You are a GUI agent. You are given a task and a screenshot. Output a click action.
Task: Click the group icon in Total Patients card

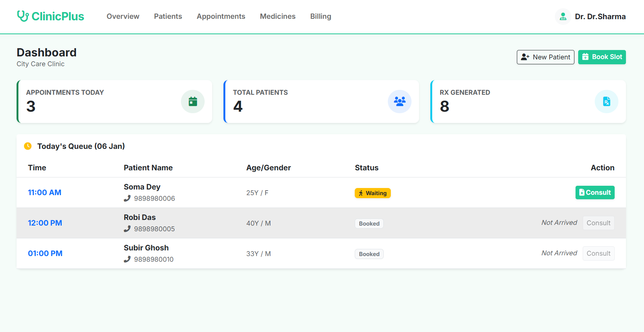tap(399, 102)
